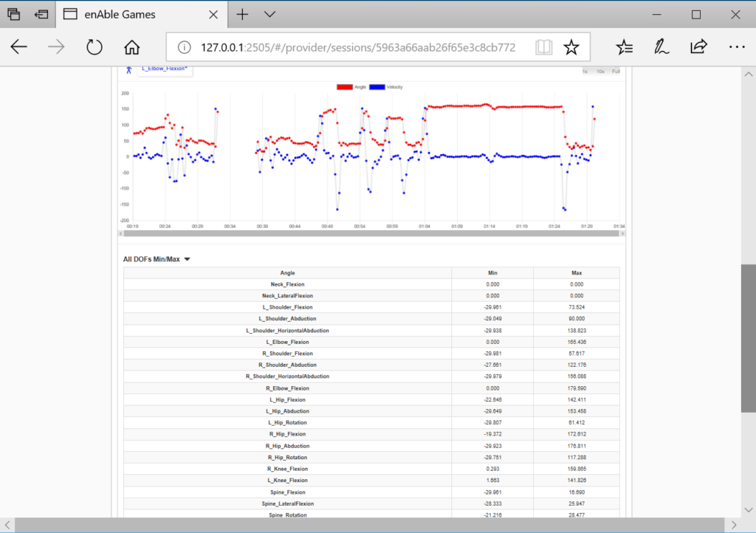Set chart zoom to Full
Image resolution: width=756 pixels, height=533 pixels.
point(616,72)
